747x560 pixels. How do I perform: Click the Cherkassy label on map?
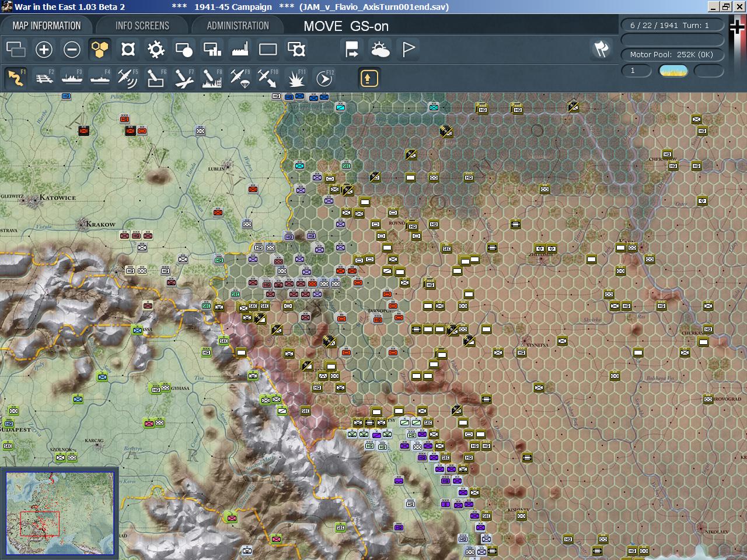[x=692, y=333]
